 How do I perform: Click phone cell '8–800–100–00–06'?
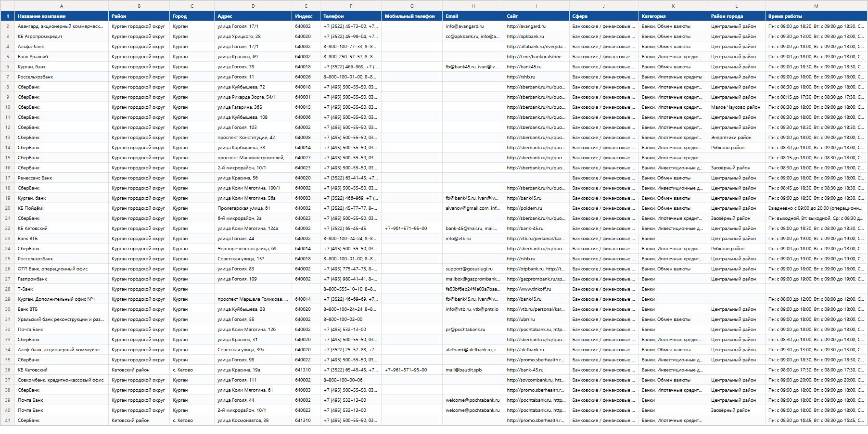pos(351,380)
